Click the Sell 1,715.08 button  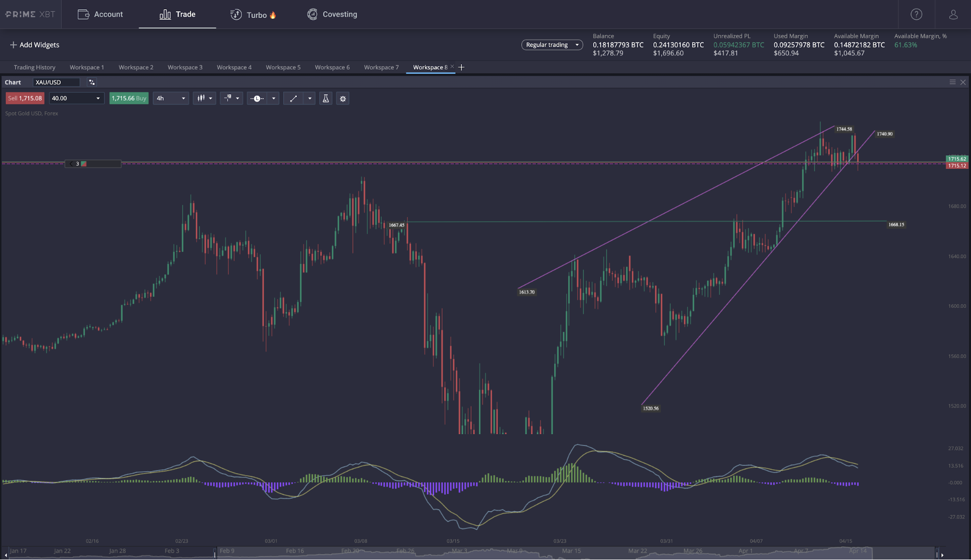pos(24,98)
